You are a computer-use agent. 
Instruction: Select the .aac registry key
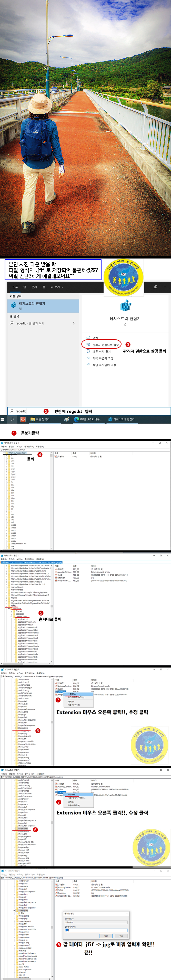pos(13,514)
